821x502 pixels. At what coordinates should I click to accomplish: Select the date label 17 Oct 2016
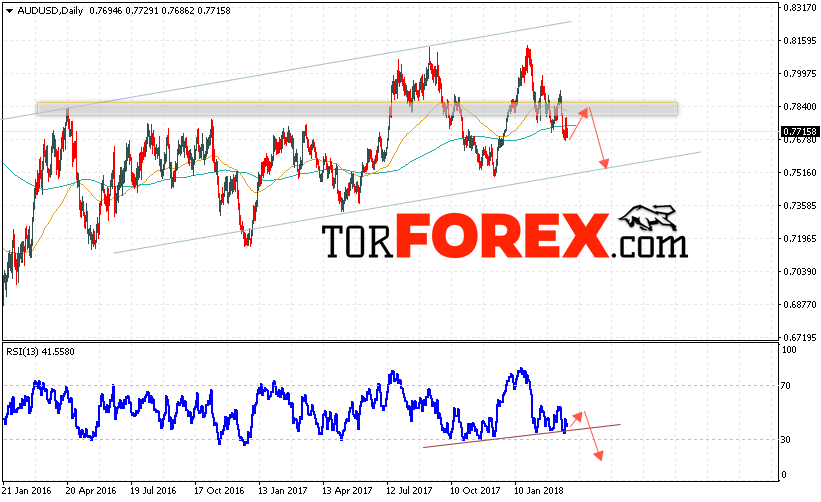pyautogui.click(x=219, y=491)
